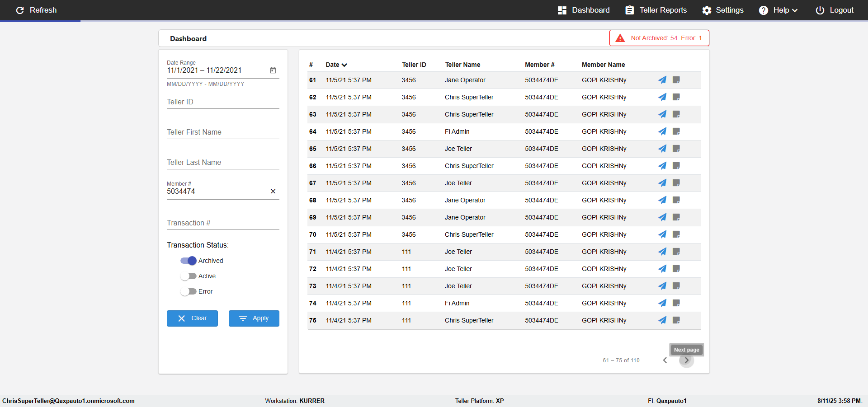
Task: Expand the Help menu
Action: [x=778, y=10]
